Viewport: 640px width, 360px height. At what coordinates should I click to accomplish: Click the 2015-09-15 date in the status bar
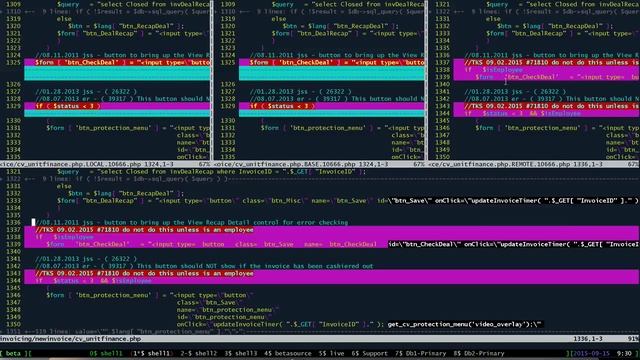pos(590,353)
